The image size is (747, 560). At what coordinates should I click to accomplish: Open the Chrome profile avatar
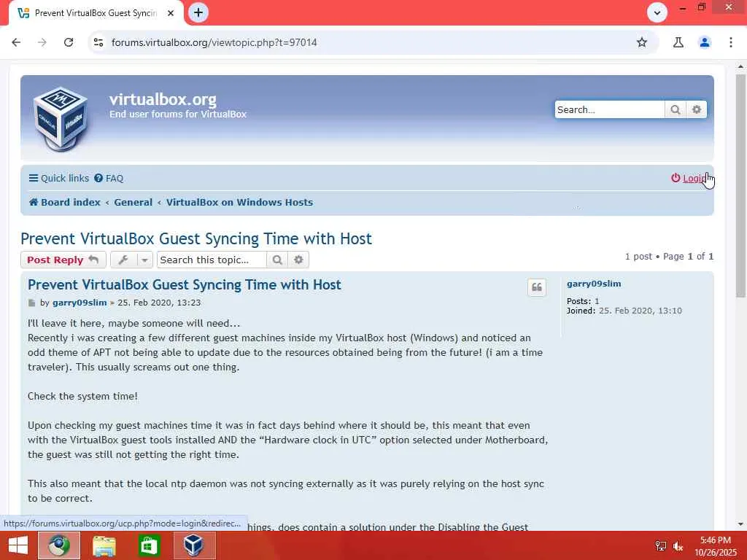(705, 42)
